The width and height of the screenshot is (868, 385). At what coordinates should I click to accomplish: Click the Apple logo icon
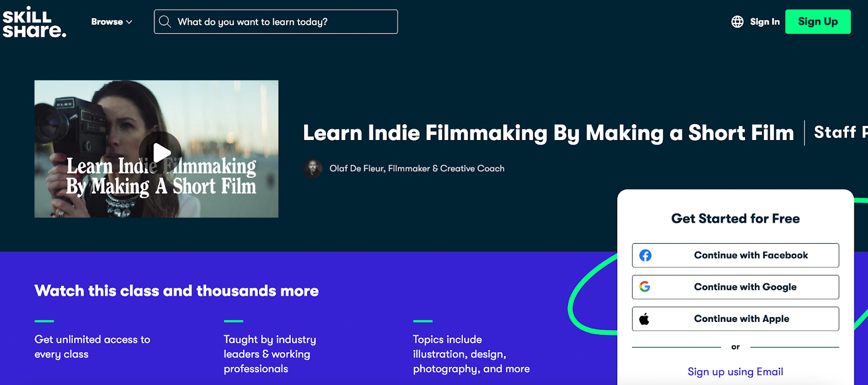click(x=644, y=319)
